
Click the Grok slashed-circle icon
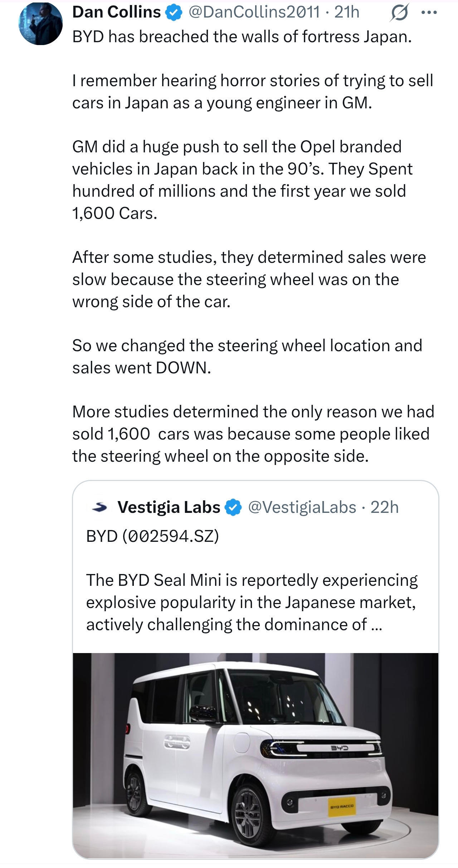pyautogui.click(x=399, y=14)
